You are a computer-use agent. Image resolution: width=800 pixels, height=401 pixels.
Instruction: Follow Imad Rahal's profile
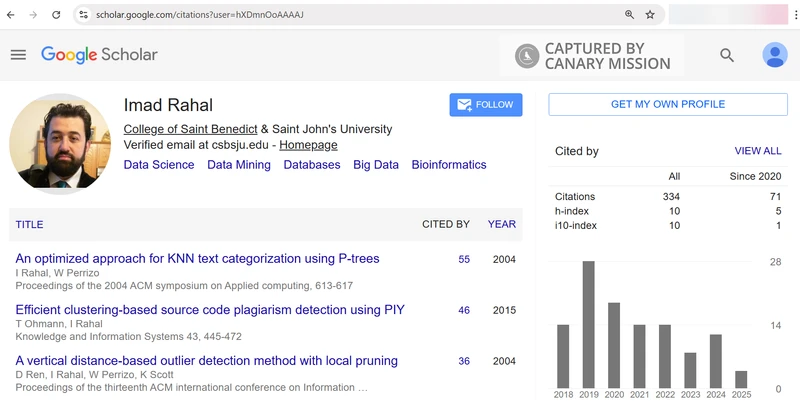486,105
